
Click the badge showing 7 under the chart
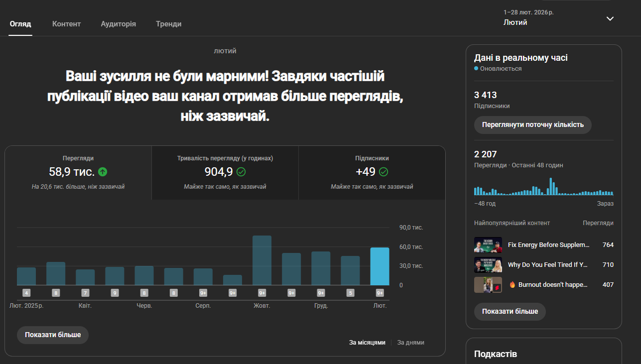85,293
